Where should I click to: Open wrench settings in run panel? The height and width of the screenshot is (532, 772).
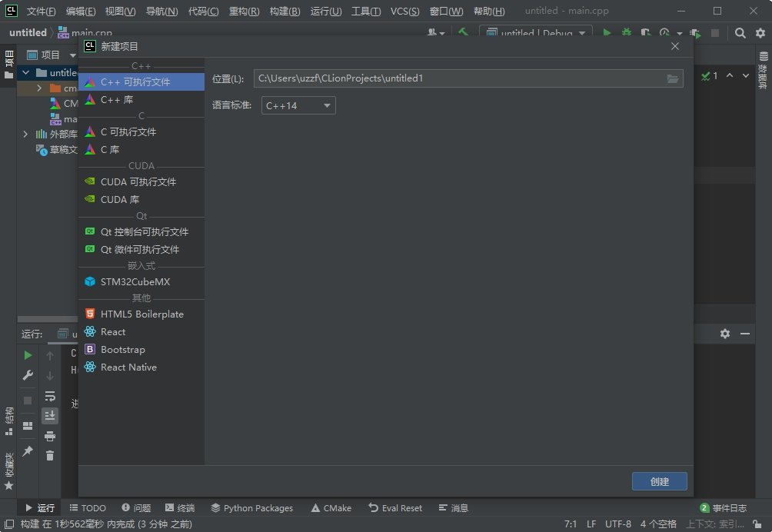click(28, 375)
